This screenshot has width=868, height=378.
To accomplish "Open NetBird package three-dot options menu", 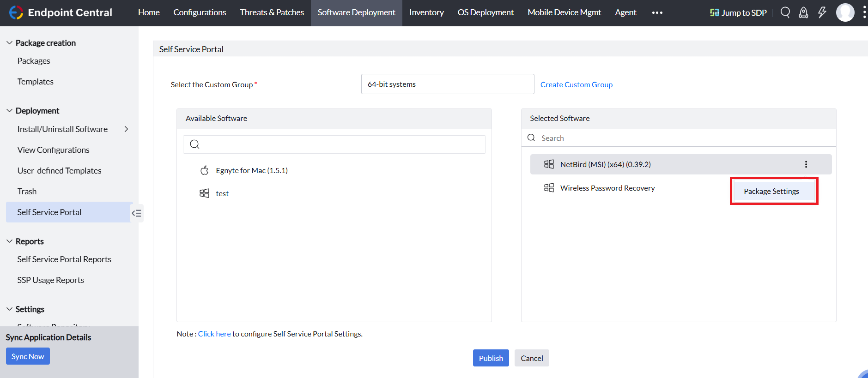I will [x=806, y=164].
